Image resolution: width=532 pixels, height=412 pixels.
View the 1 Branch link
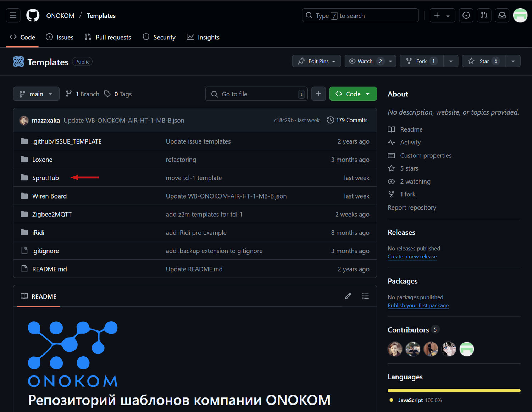83,94
